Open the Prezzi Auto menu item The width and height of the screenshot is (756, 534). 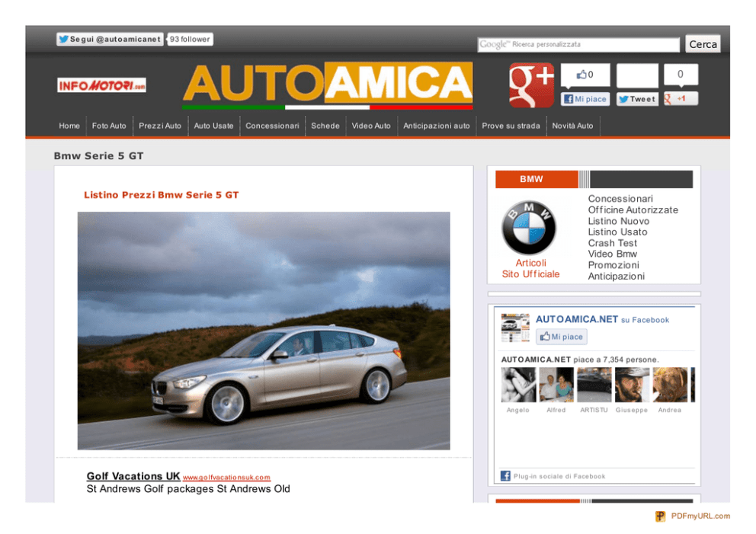(x=160, y=126)
